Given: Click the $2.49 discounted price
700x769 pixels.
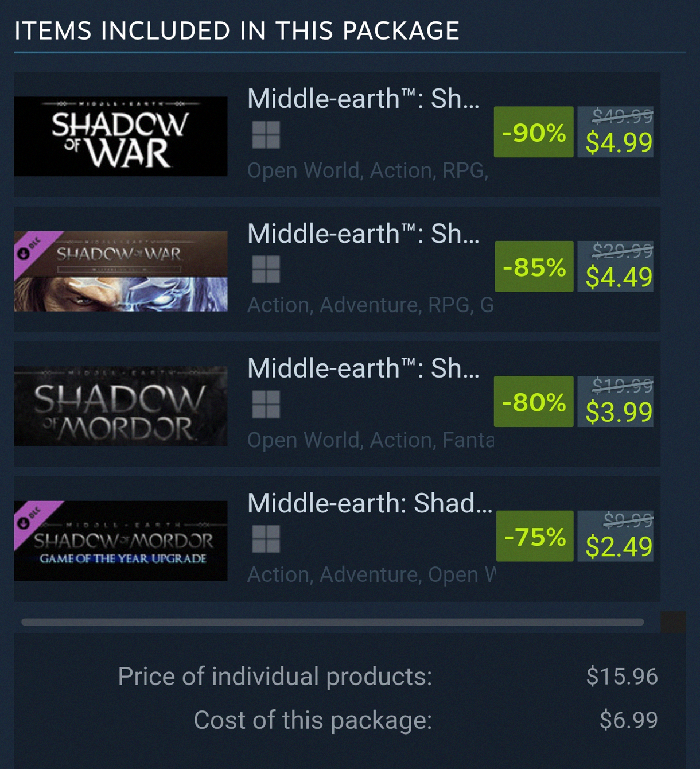Looking at the screenshot, I should coord(619,547).
